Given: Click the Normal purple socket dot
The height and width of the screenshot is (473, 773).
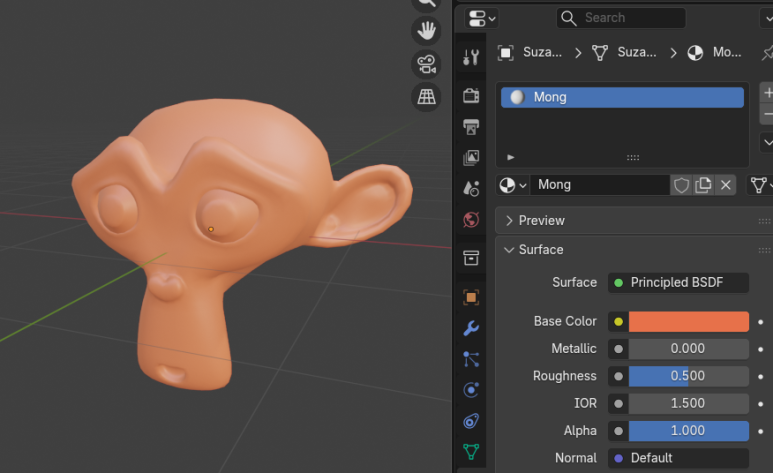Looking at the screenshot, I should [618, 459].
